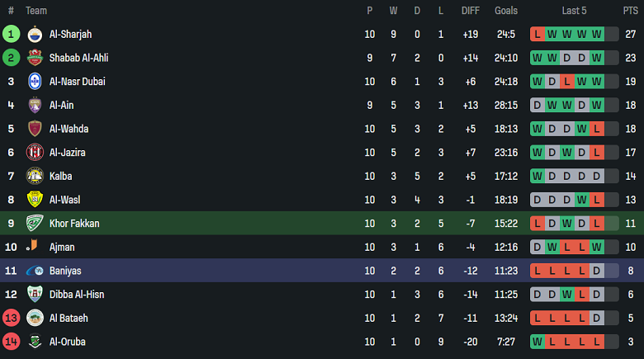Click the Khor Fakkan club crest
644x359 pixels.
[x=35, y=223]
